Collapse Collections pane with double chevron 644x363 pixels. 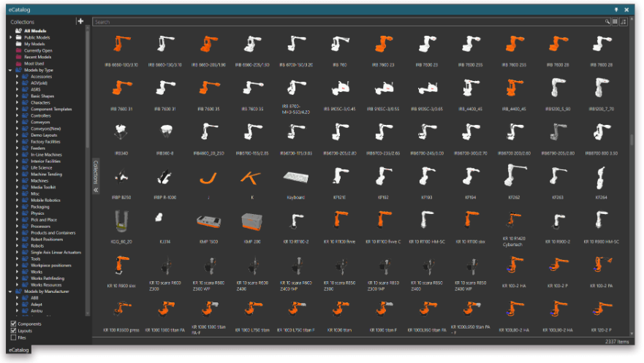[96, 190]
